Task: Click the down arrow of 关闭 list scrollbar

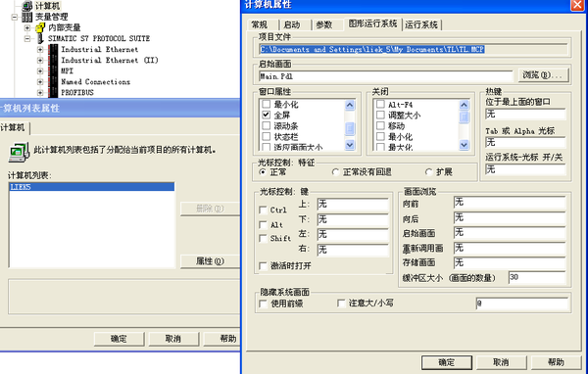Action: pos(464,144)
